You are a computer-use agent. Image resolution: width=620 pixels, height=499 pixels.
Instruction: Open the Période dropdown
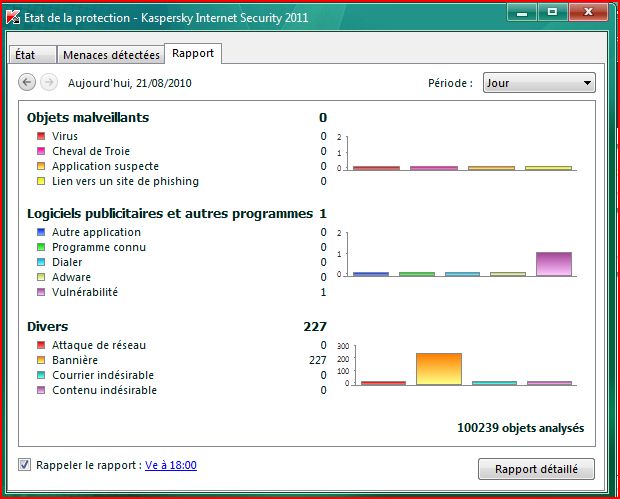[539, 83]
